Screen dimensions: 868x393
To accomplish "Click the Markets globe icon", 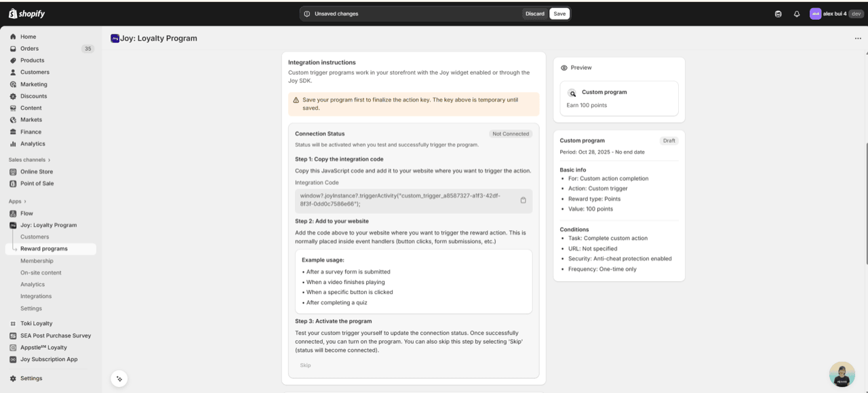I will pyautogui.click(x=13, y=120).
